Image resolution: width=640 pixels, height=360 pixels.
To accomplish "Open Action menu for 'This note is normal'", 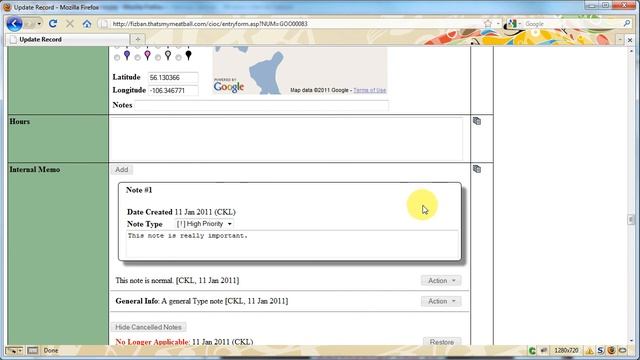I will pos(441,280).
